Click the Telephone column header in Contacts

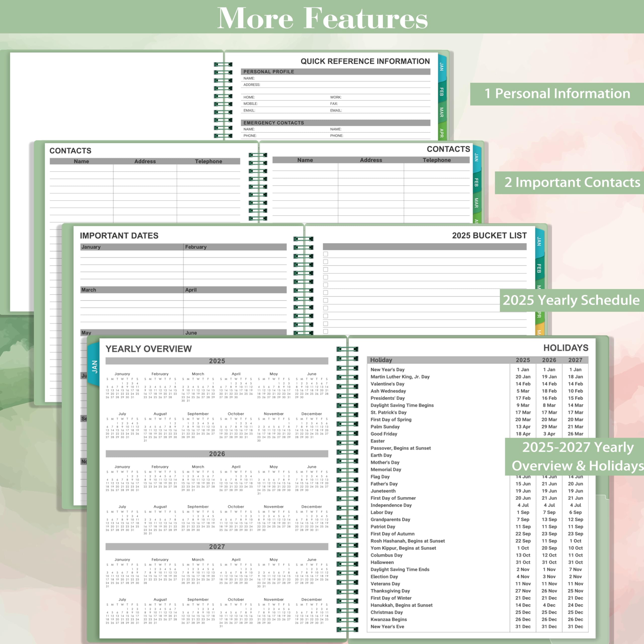click(208, 161)
